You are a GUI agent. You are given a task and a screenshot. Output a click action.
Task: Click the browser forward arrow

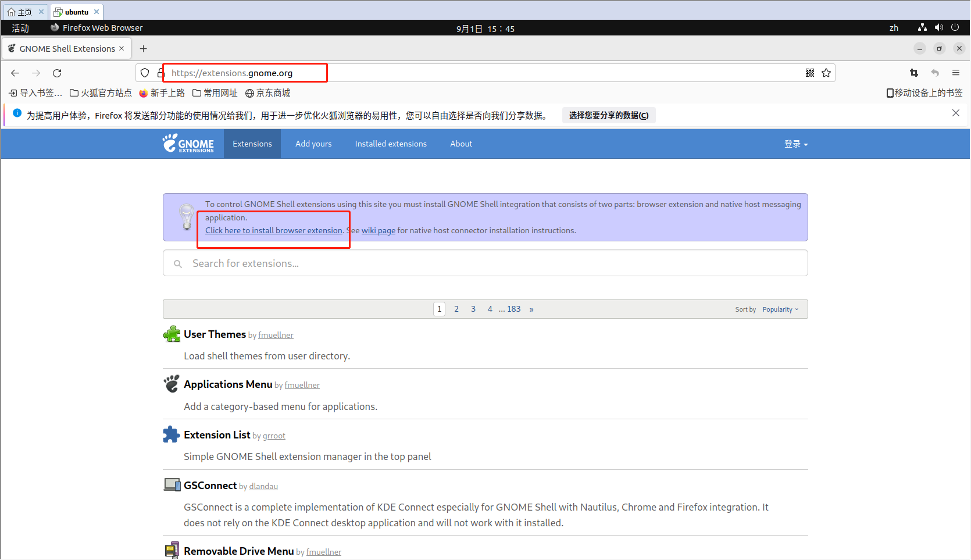coord(36,73)
